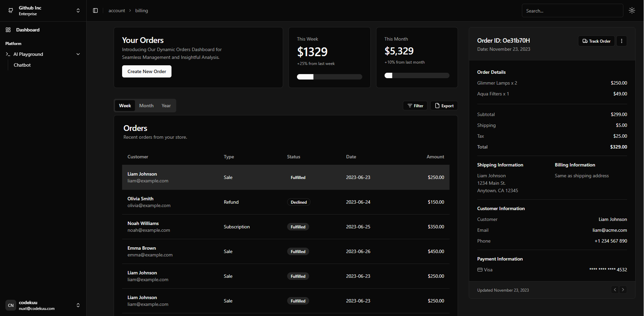Viewport: 644px width, 316px height.
Task: Toggle the sidebar panel icon
Action: click(x=95, y=10)
